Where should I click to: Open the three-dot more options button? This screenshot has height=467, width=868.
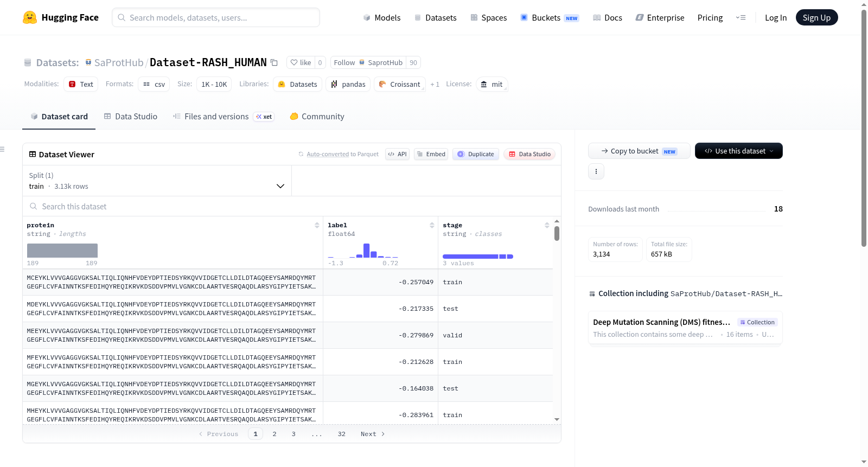pos(596,171)
